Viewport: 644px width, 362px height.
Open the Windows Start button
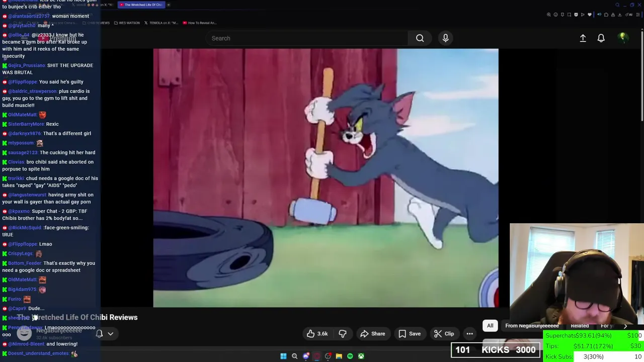(x=283, y=356)
